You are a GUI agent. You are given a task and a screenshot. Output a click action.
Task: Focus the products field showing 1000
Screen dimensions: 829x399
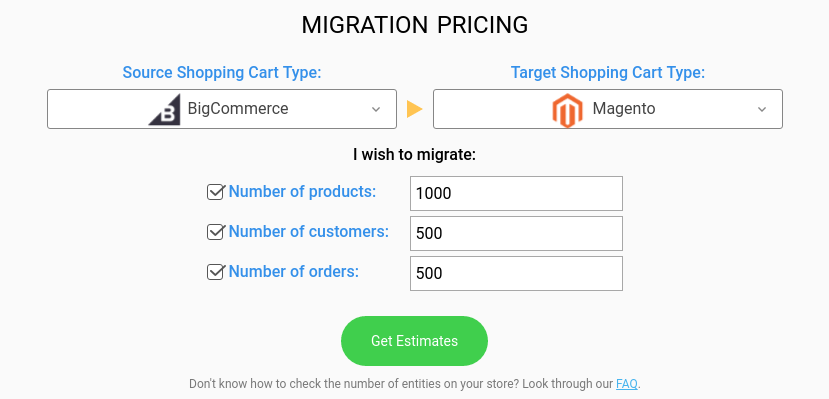516,193
